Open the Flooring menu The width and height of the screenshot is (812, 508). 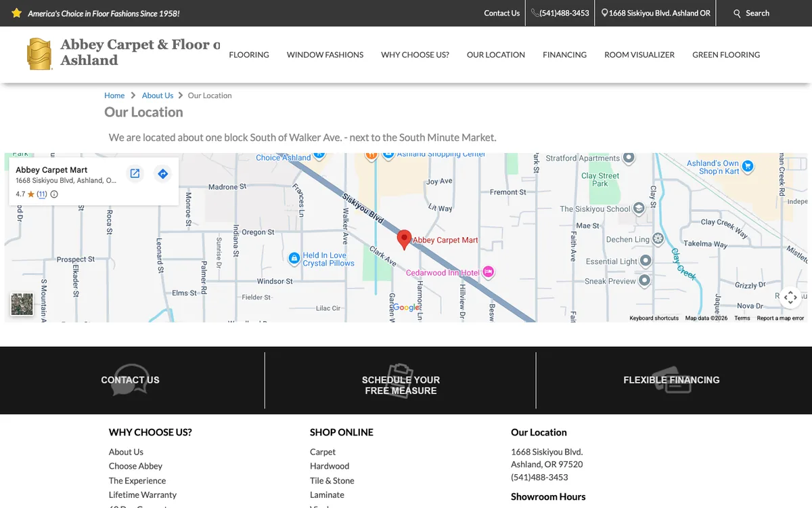pos(249,55)
